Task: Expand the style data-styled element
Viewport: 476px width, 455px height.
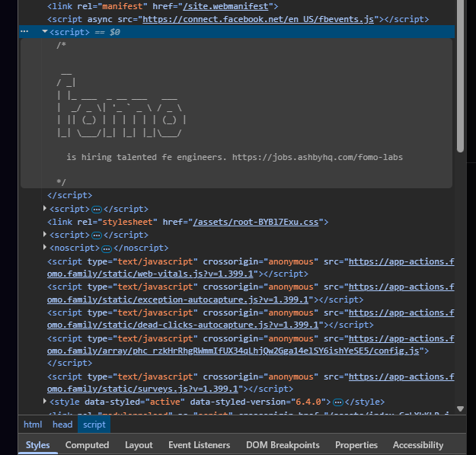Action: click(x=45, y=401)
